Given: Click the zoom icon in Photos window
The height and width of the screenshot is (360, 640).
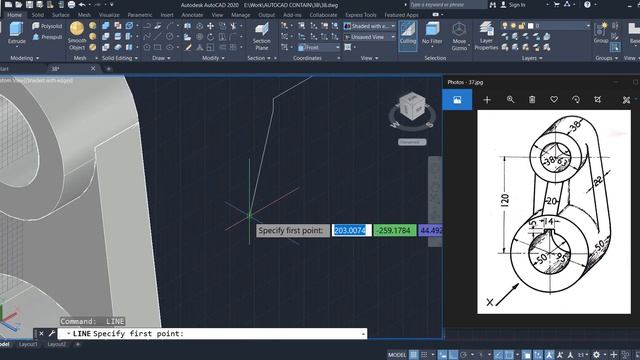Looking at the screenshot, I should coord(510,100).
